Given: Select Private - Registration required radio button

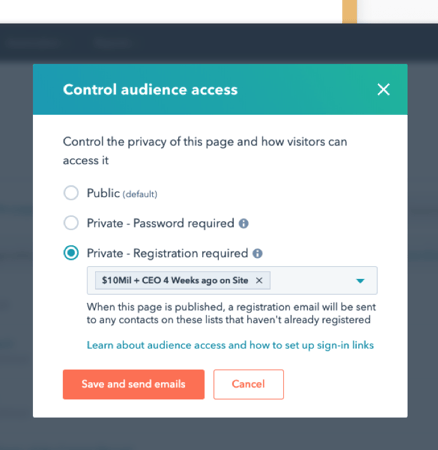Looking at the screenshot, I should pyautogui.click(x=71, y=253).
